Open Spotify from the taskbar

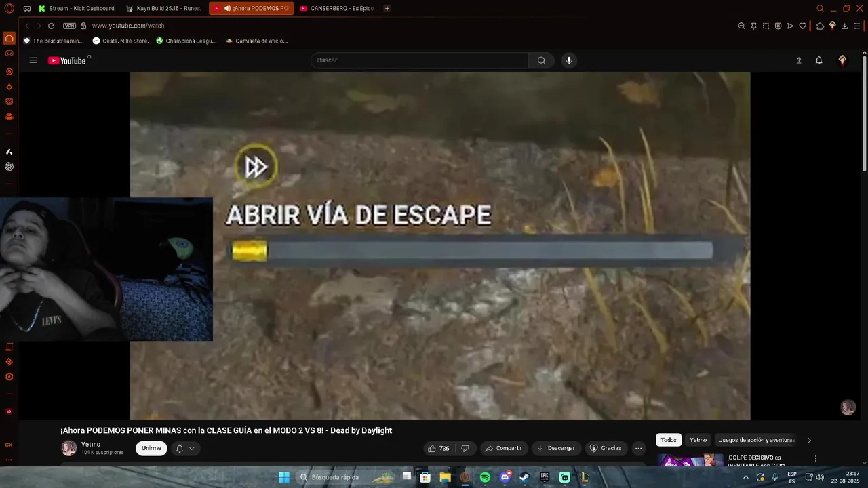pyautogui.click(x=485, y=477)
